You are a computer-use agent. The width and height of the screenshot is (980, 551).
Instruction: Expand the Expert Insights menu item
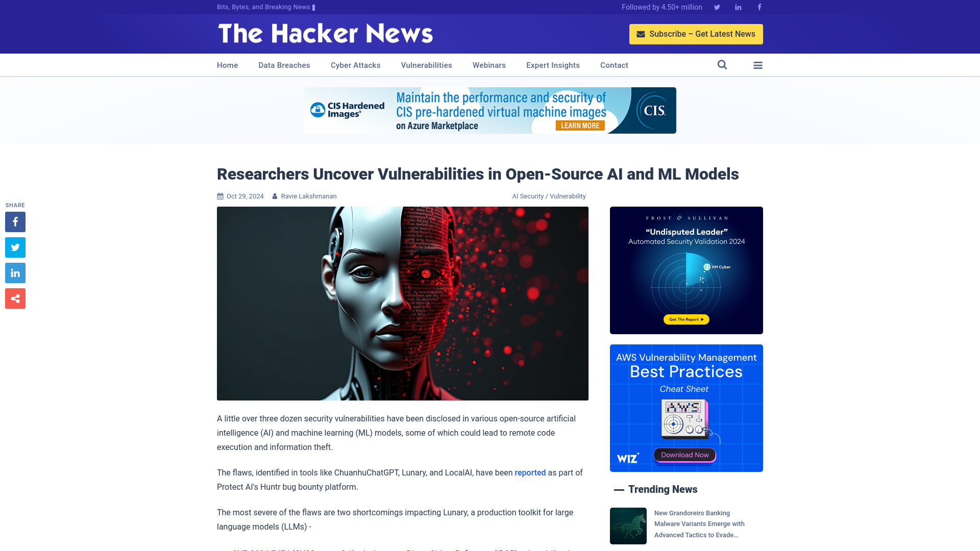tap(553, 65)
